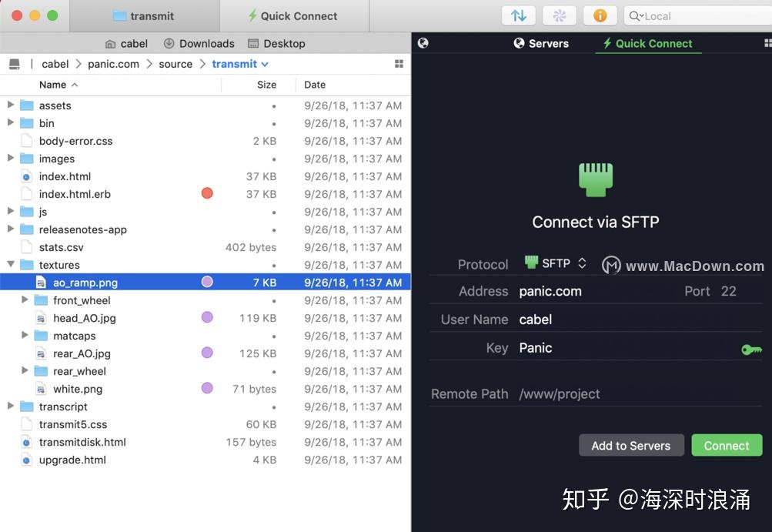Sort the file list by Date column
Screen dimensions: 772x532
(314, 85)
